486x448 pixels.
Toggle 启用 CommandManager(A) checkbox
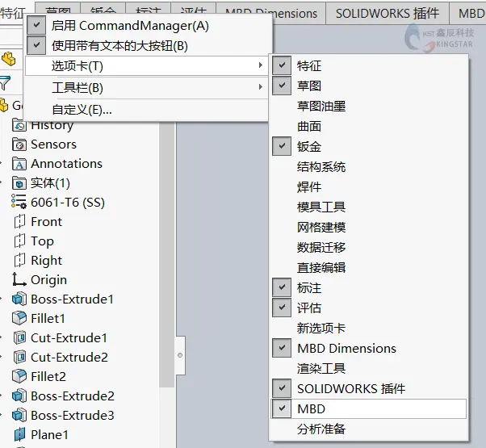point(36,25)
